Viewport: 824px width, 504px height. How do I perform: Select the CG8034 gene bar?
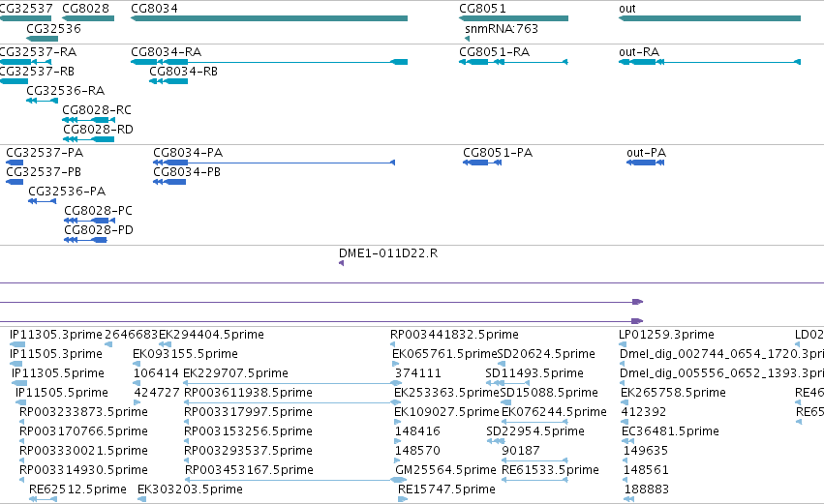pyautogui.click(x=269, y=18)
